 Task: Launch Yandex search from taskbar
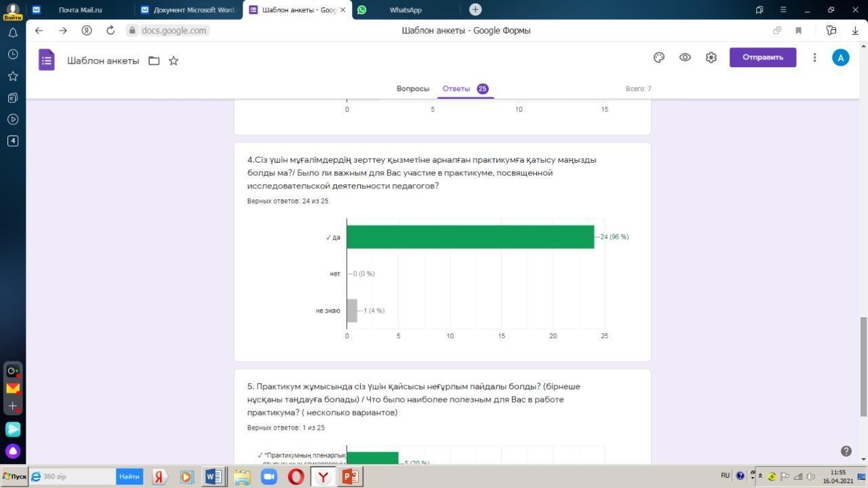coord(159,476)
